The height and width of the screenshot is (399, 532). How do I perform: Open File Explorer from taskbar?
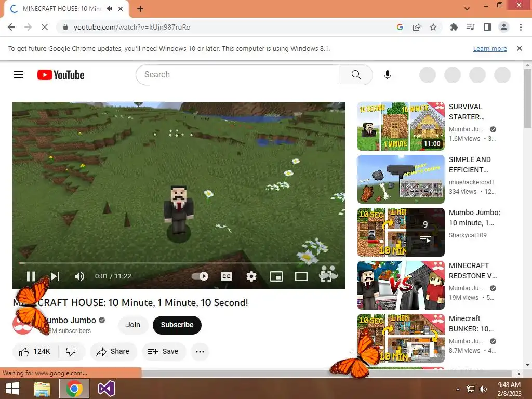42,389
